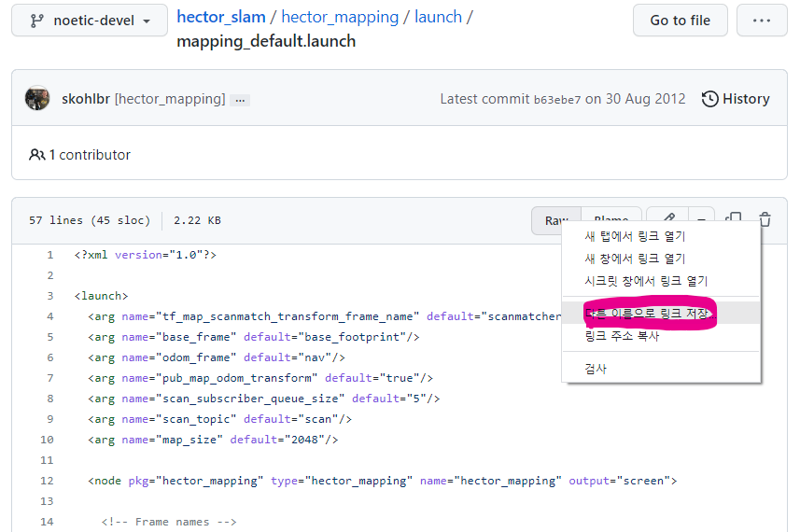Click the '<launch>' tag text
The image size is (800, 532).
[x=101, y=296]
